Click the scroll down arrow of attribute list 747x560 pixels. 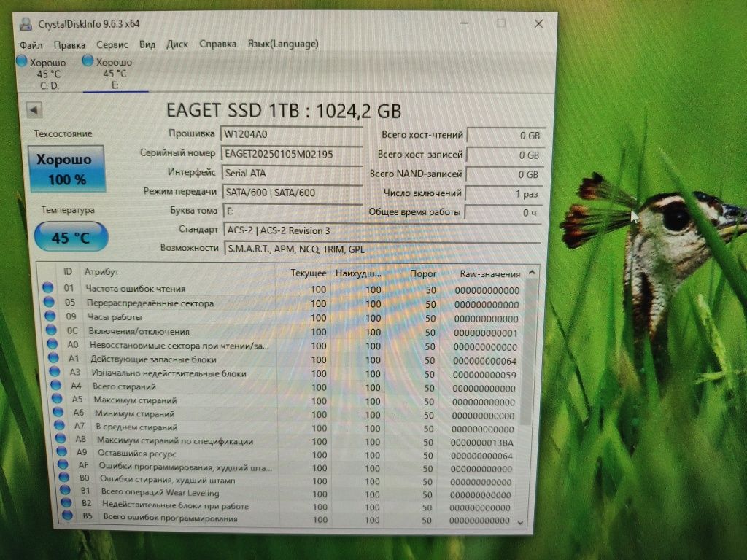pyautogui.click(x=520, y=522)
